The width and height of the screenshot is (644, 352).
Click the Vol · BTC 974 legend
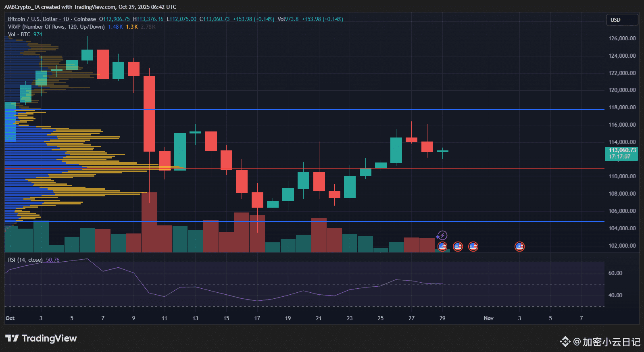(x=25, y=34)
